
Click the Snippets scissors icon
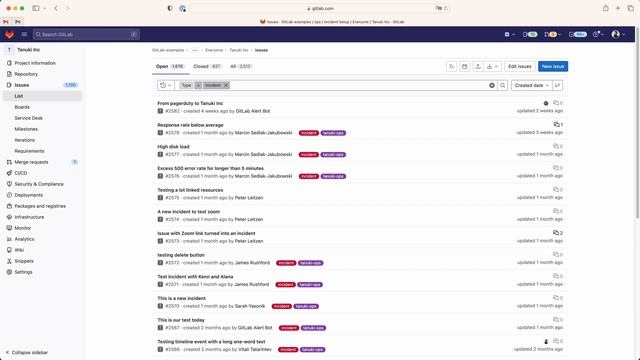click(x=9, y=261)
